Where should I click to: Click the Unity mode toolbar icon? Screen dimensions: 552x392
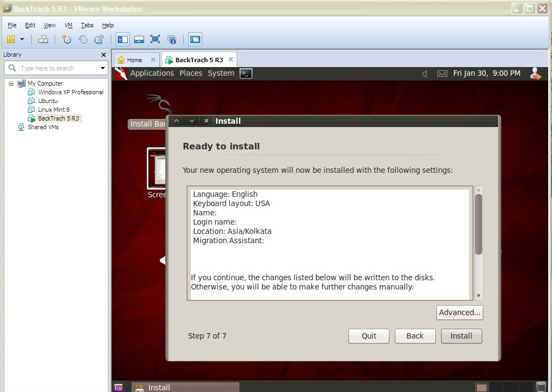coord(172,39)
